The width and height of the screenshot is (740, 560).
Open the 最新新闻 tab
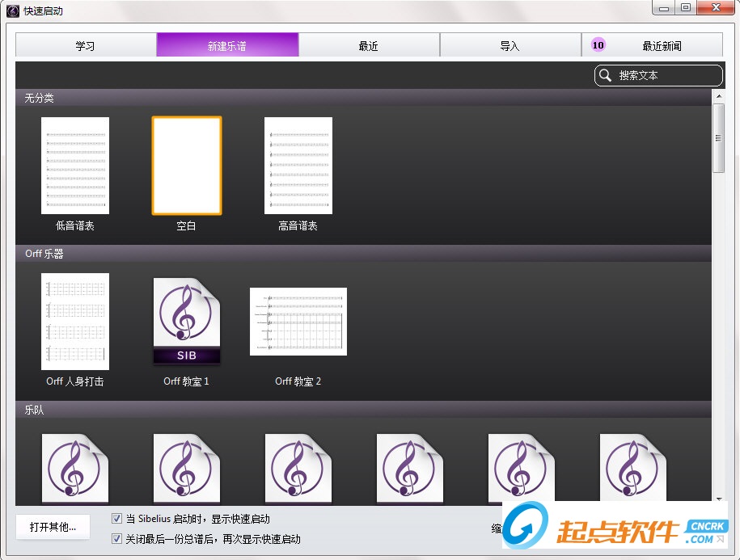tap(663, 45)
